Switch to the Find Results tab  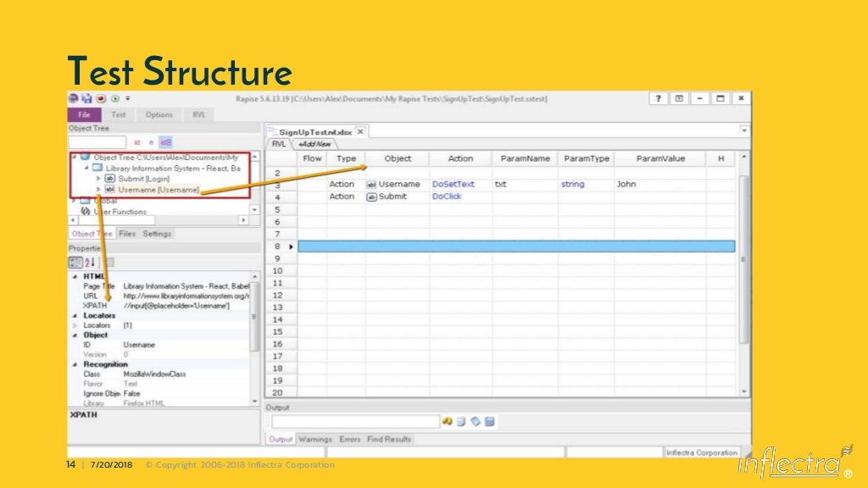click(389, 439)
